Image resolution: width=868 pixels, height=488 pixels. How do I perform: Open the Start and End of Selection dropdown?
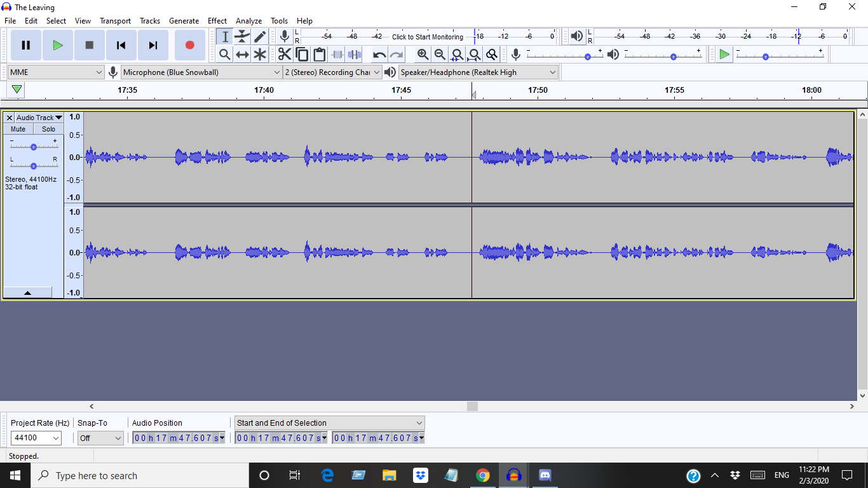329,423
